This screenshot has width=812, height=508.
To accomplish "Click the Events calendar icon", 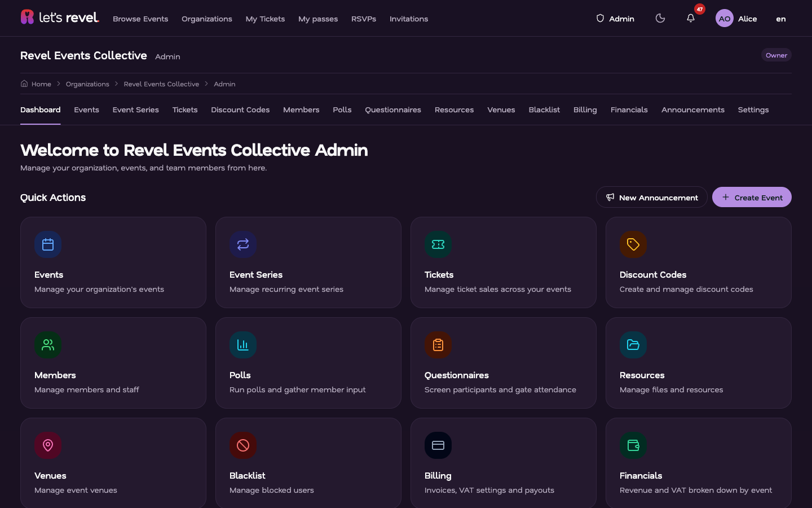I will point(48,244).
